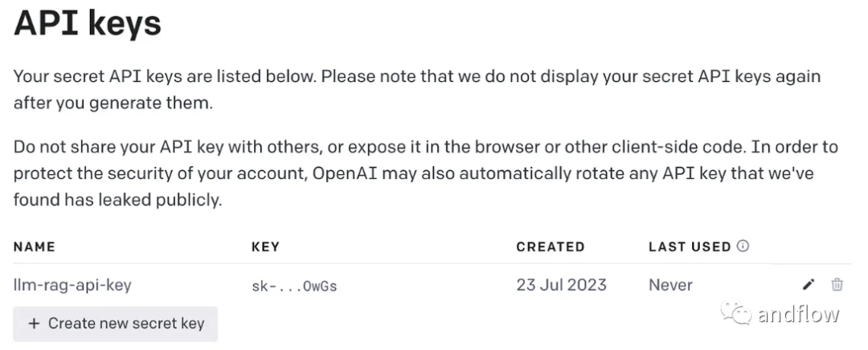Viewport: 868px width, 350px height.
Task: Click the LAST USED column header
Action: pos(690,247)
